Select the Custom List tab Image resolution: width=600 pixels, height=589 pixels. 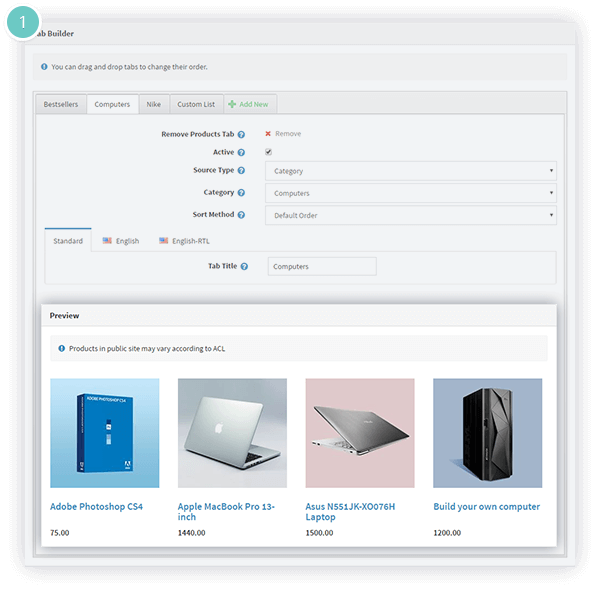click(196, 104)
